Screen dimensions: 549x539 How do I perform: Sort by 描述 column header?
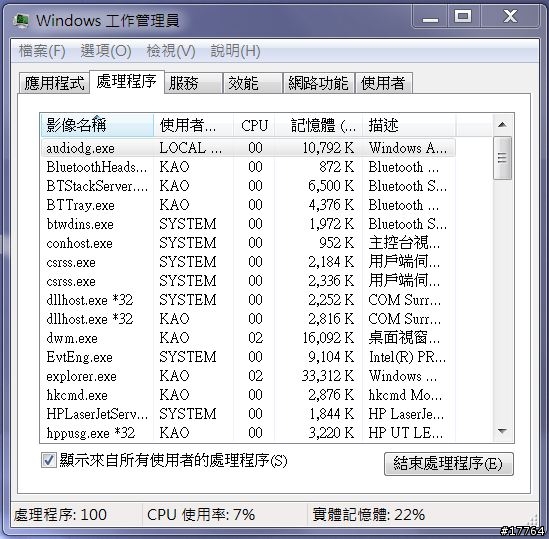[409, 125]
